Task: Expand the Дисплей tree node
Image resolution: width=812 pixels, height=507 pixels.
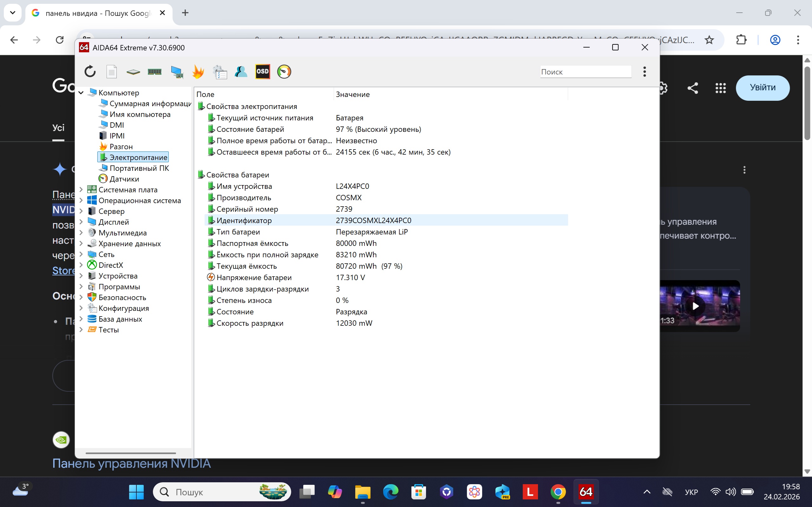Action: [81, 222]
